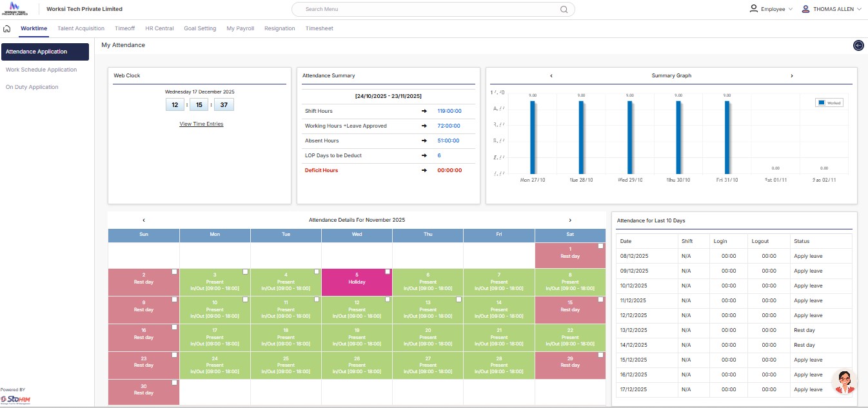Switch to the Timeoff tab
Viewport: 868px width, 408px height.
(x=124, y=28)
